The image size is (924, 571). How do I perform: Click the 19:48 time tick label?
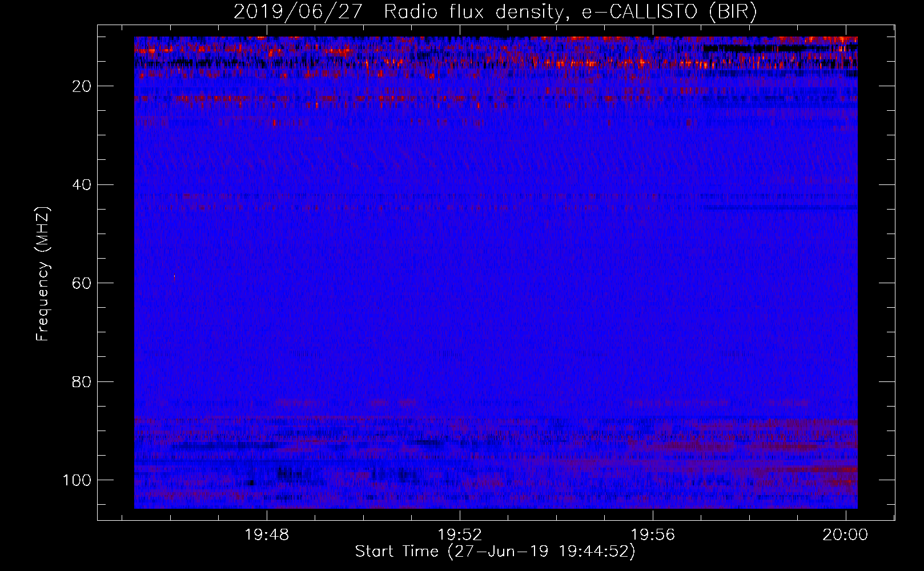pos(267,535)
